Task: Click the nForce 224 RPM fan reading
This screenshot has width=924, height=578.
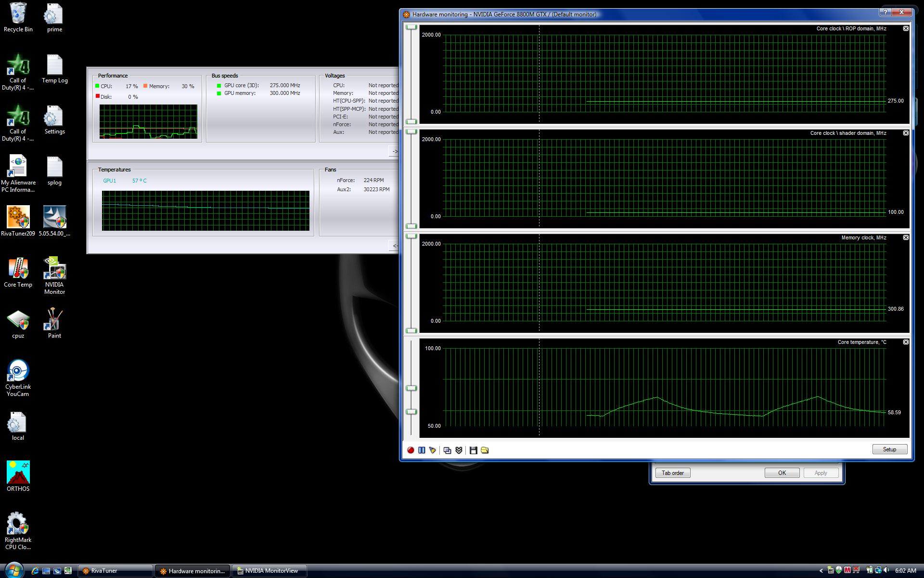Action: coord(373,180)
